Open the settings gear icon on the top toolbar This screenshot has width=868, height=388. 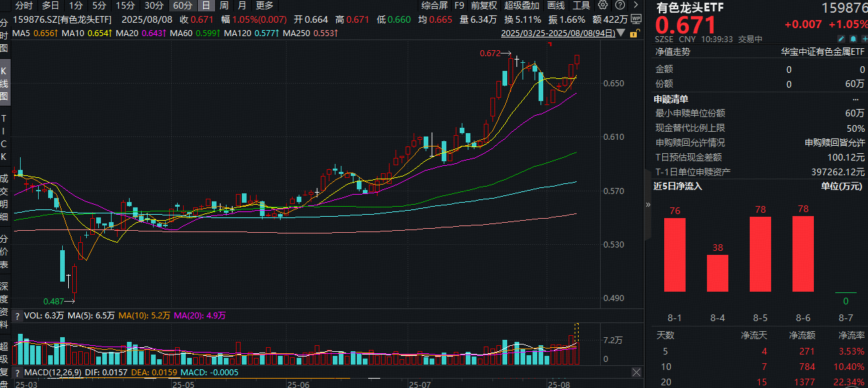pyautogui.click(x=602, y=6)
